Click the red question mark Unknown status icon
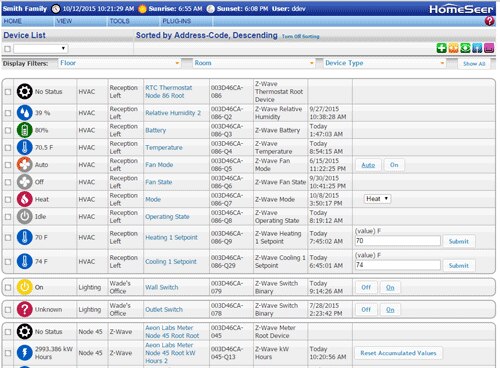The width and height of the screenshot is (500, 368). [25, 309]
